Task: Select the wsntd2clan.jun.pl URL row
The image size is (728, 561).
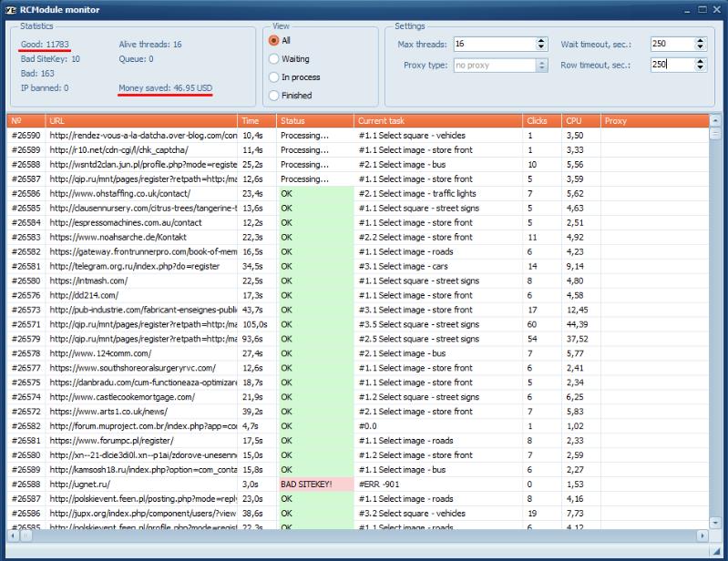Action: 143,164
